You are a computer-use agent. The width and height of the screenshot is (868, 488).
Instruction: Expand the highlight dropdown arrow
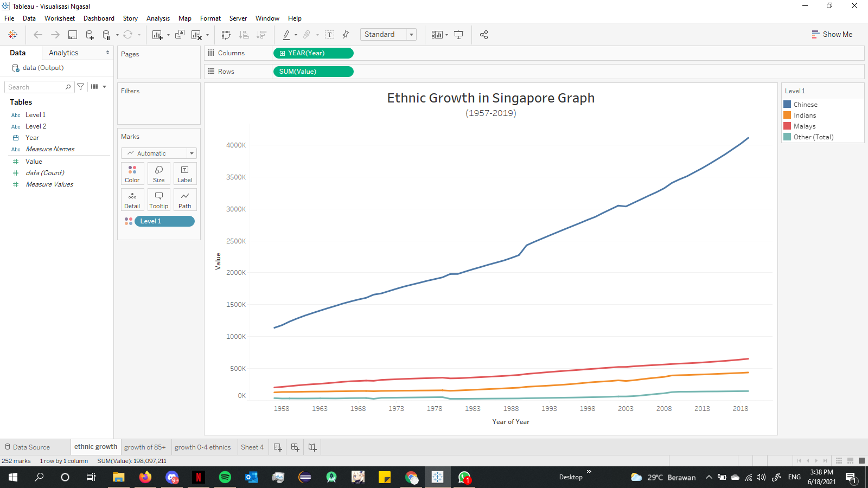pyautogui.click(x=296, y=35)
